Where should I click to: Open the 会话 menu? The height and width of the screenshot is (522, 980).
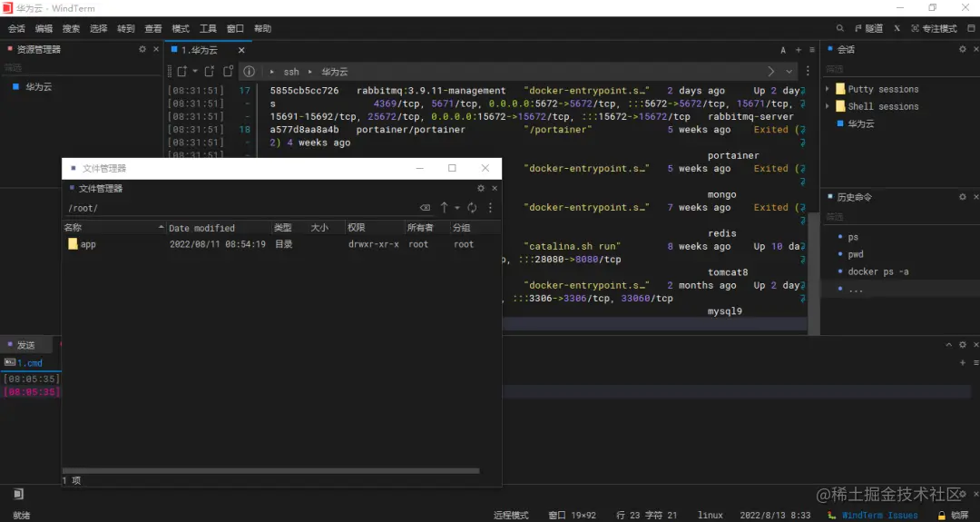pyautogui.click(x=16, y=28)
